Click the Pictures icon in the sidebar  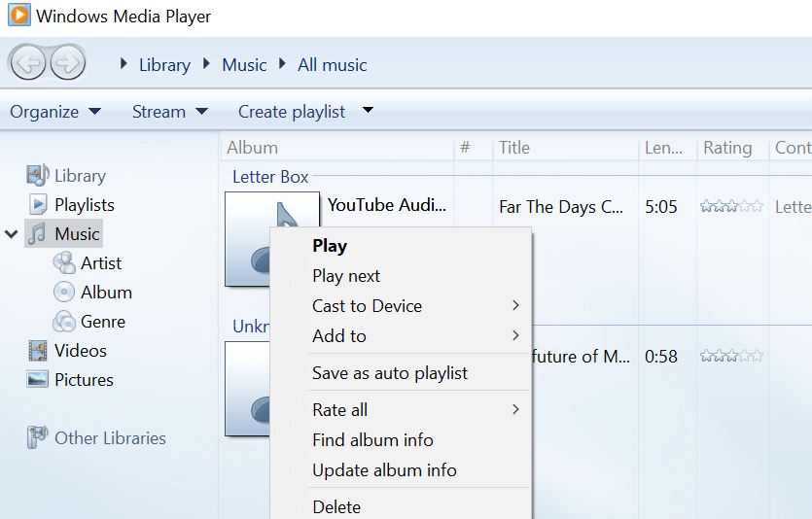coord(37,379)
